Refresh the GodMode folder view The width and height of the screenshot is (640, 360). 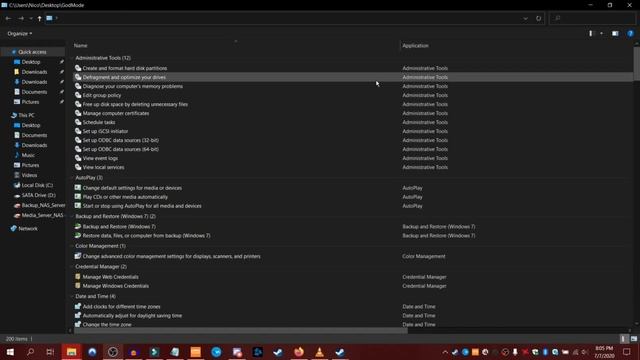(538, 18)
